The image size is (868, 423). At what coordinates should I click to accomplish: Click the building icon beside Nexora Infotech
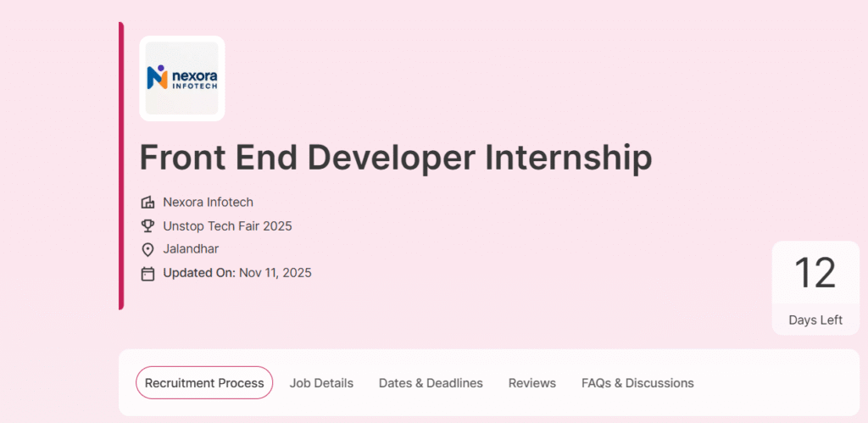coord(147,203)
